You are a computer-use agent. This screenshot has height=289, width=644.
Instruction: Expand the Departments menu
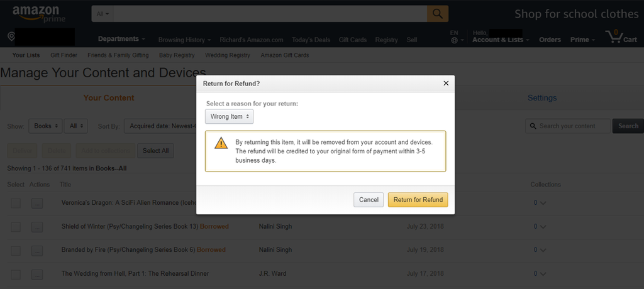click(121, 39)
